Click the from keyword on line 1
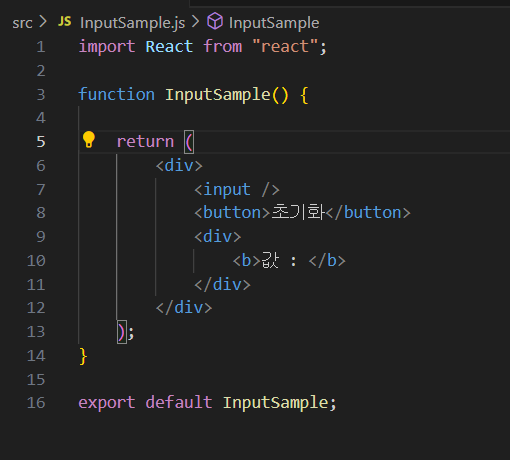This screenshot has height=460, width=510. pos(223,46)
